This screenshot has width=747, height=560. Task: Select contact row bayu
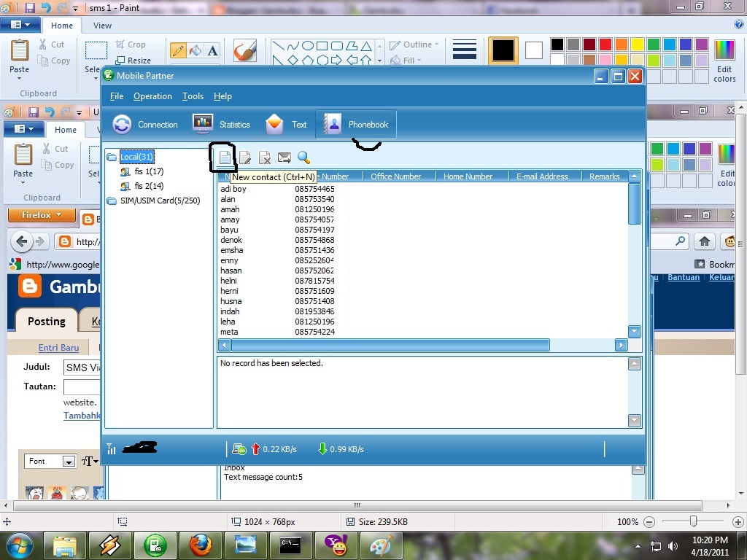(x=277, y=230)
